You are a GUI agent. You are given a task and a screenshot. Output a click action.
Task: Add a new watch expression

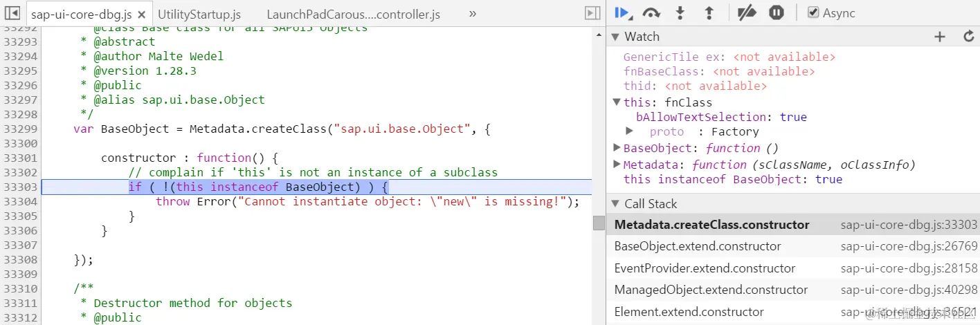pyautogui.click(x=939, y=37)
